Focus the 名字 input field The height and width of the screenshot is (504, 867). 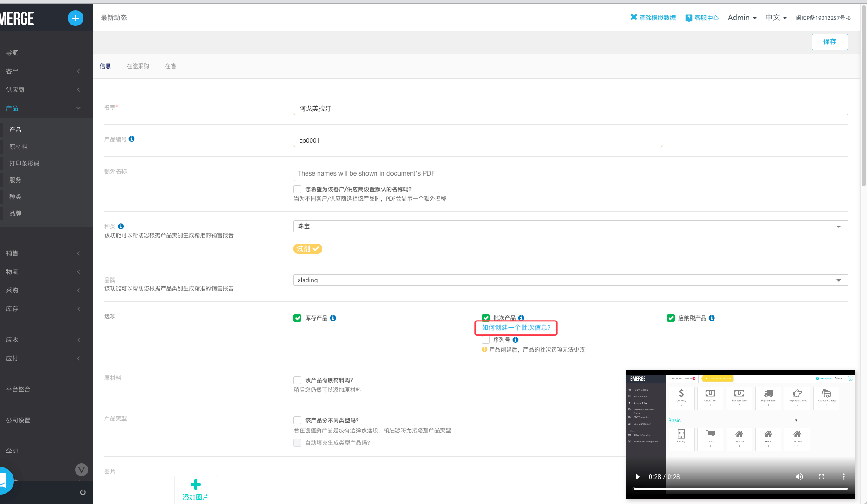tap(571, 108)
